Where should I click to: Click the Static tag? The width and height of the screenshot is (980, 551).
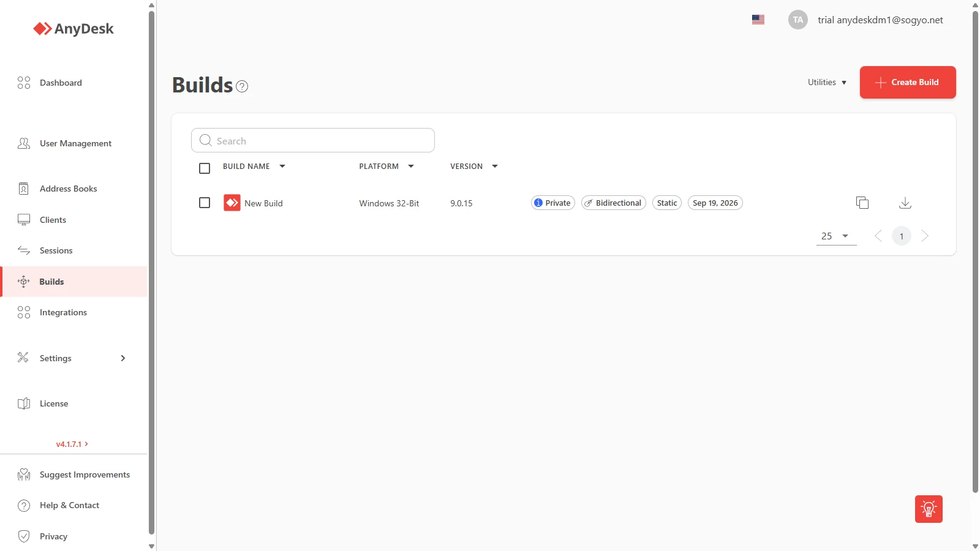point(667,203)
